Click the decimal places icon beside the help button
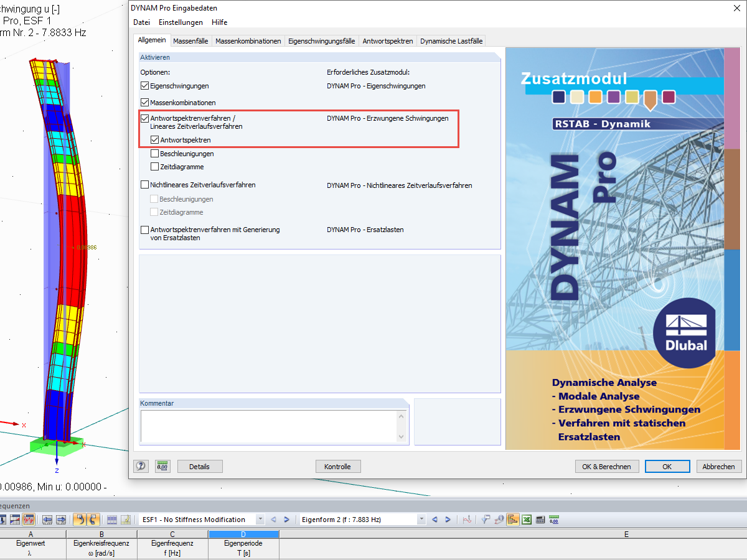Screen dimensions: 747x560 click(162, 466)
